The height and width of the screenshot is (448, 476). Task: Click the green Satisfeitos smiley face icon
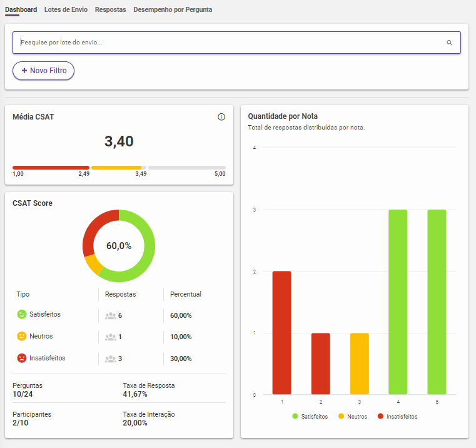tap(22, 315)
